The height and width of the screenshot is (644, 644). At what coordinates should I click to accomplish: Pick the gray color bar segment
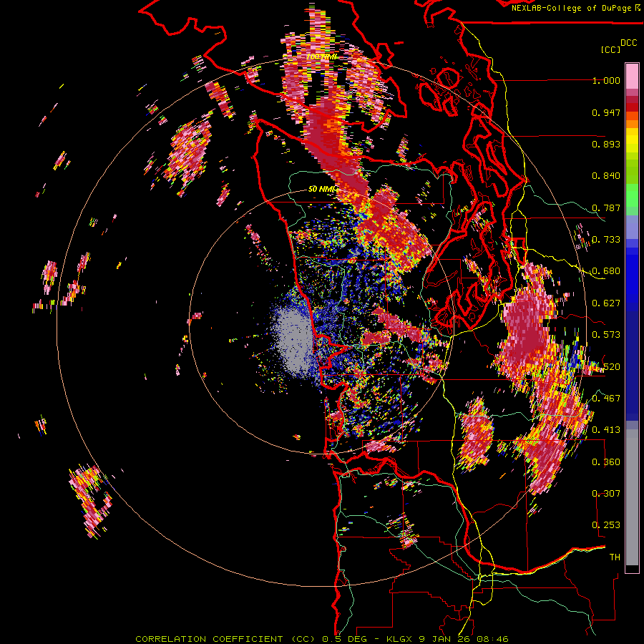(x=632, y=497)
